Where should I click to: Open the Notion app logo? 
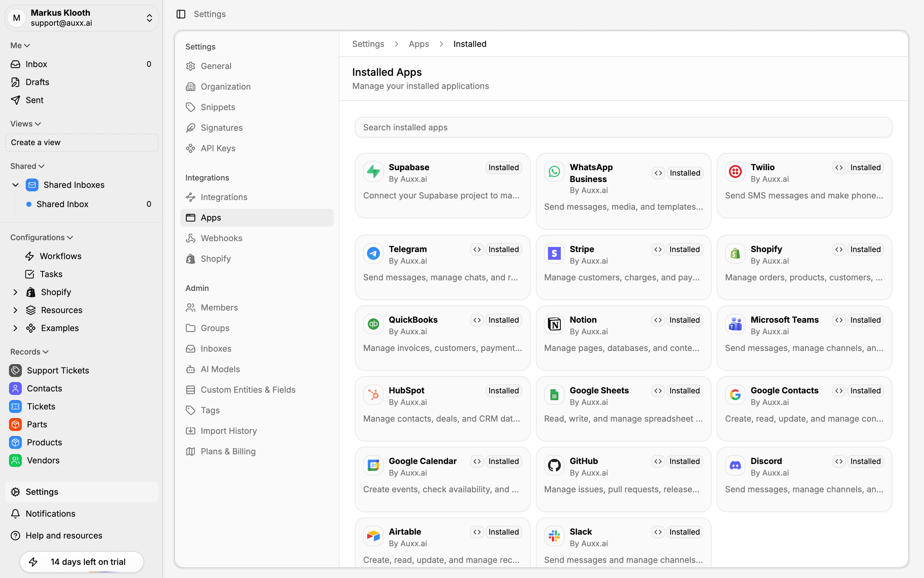554,325
